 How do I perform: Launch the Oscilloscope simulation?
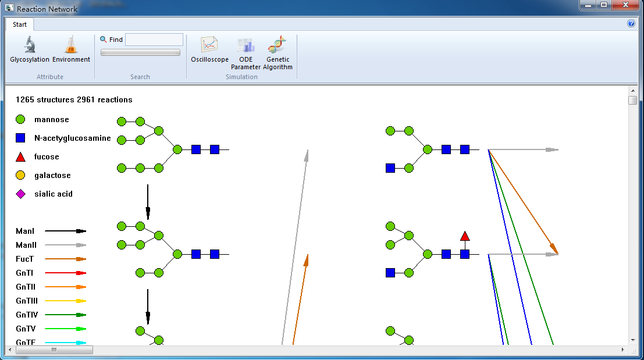pos(209,49)
